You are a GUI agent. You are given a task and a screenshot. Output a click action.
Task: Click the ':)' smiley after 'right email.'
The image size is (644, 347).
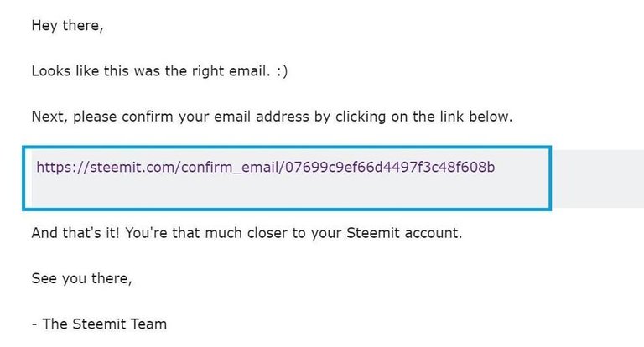(x=282, y=71)
